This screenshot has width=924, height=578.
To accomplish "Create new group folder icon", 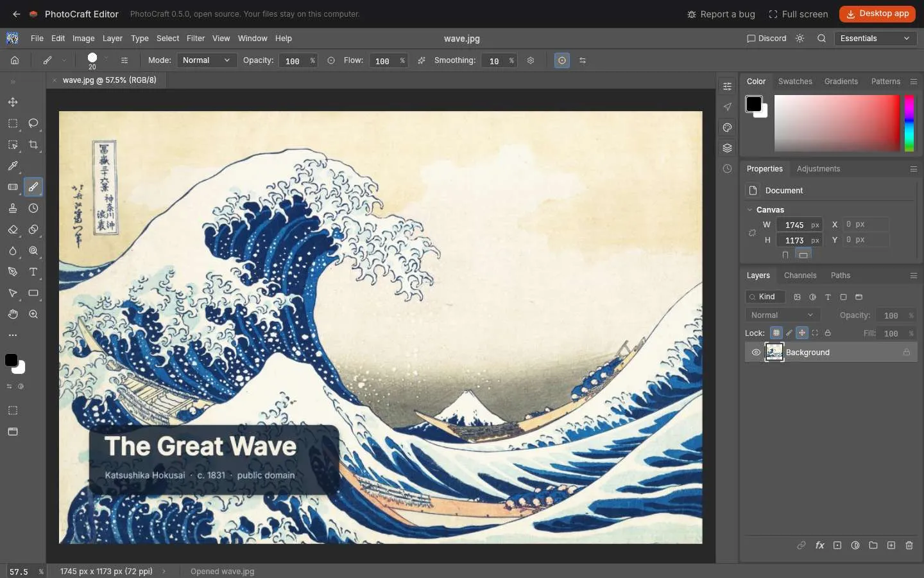I will pyautogui.click(x=873, y=545).
